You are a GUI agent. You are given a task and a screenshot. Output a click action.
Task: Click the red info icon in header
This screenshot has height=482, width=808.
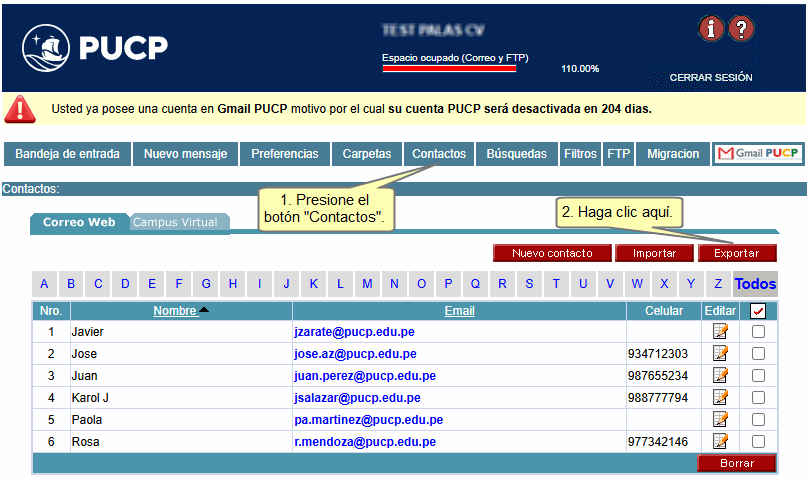point(710,29)
